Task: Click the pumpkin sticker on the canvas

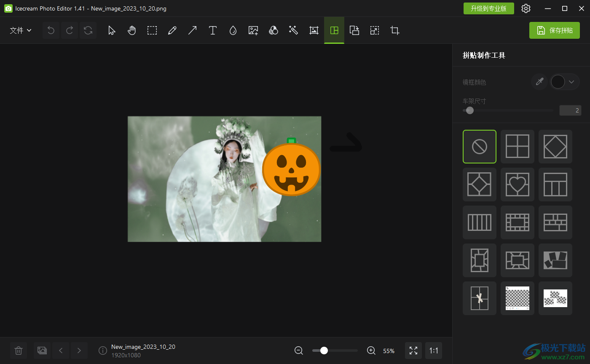Action: (291, 167)
